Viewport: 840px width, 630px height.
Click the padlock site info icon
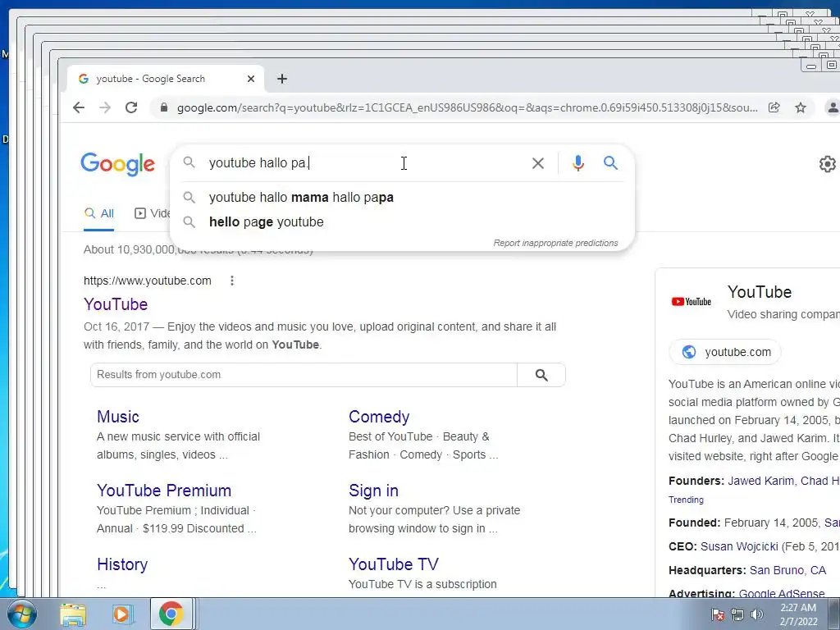pos(164,107)
